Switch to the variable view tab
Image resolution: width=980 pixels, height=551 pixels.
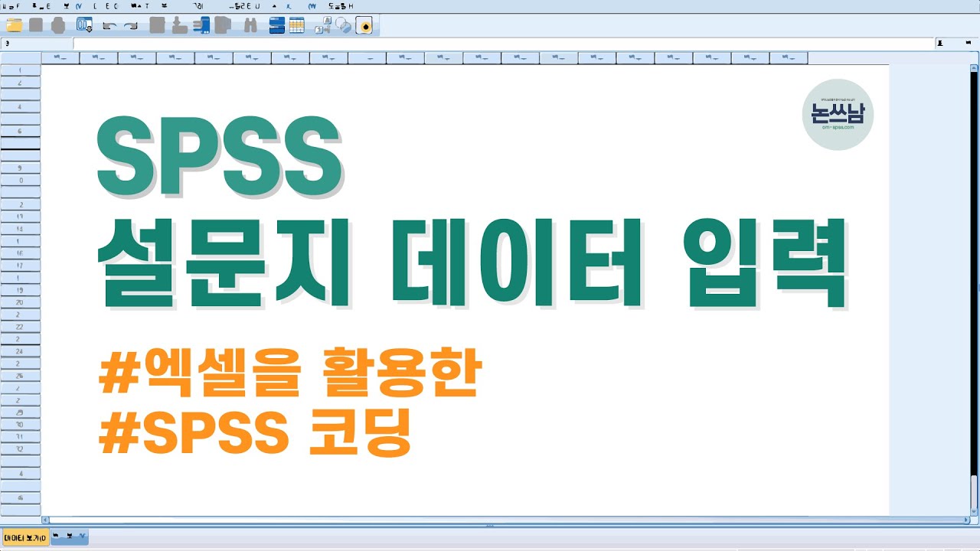70,537
